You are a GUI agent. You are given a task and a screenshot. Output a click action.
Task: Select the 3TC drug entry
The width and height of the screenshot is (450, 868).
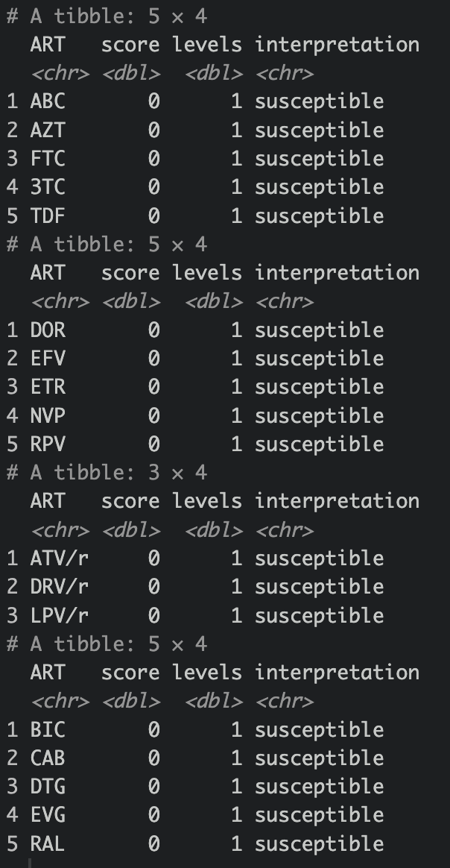[x=48, y=187]
